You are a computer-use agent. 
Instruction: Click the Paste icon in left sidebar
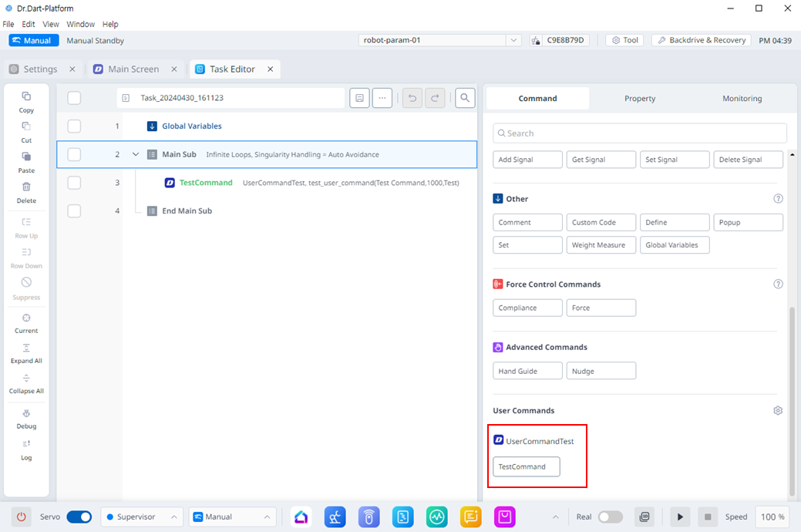[x=26, y=157]
